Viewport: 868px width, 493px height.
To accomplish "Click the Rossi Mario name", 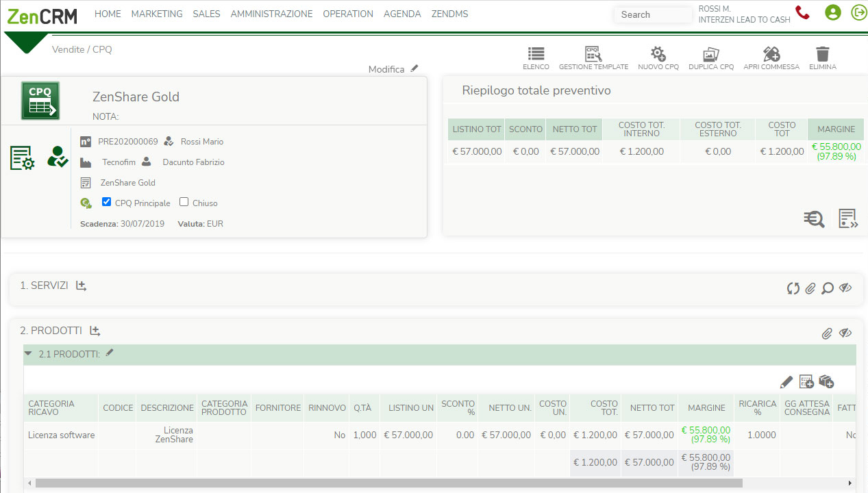I will tap(202, 142).
